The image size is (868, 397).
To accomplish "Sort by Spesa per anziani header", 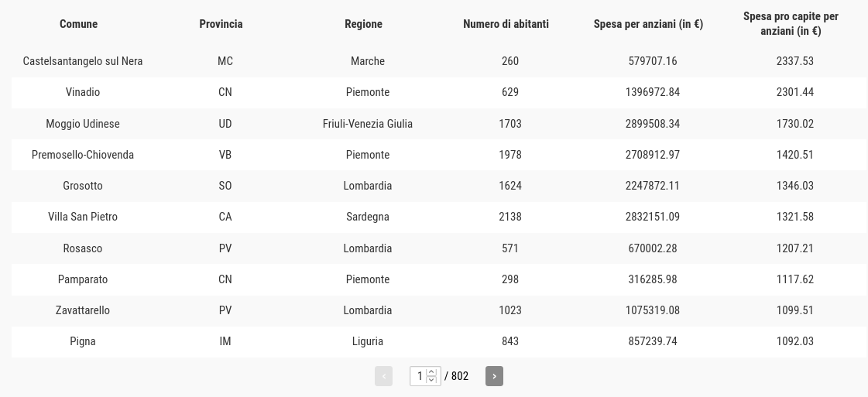I will pos(648,24).
